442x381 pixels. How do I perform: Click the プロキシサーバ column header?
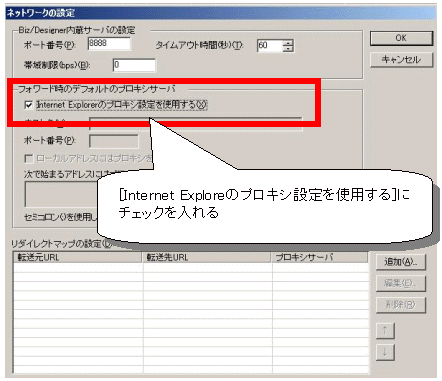coord(320,257)
